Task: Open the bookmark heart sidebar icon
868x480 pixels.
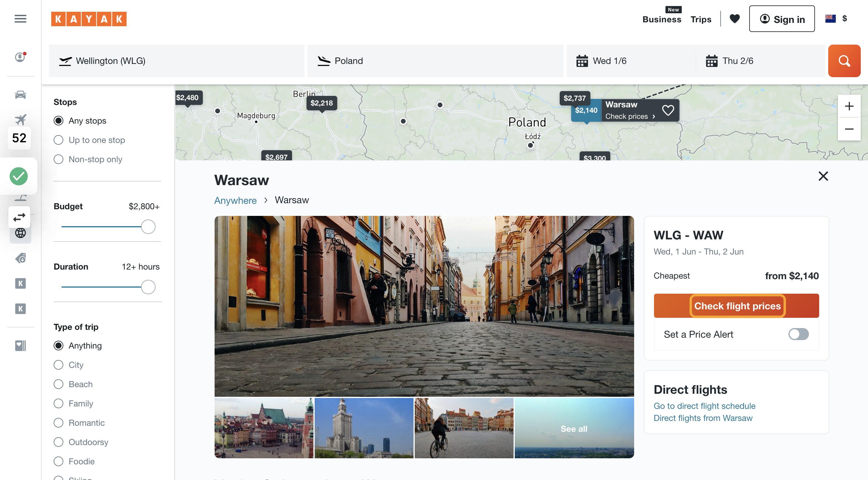Action: click(x=20, y=346)
